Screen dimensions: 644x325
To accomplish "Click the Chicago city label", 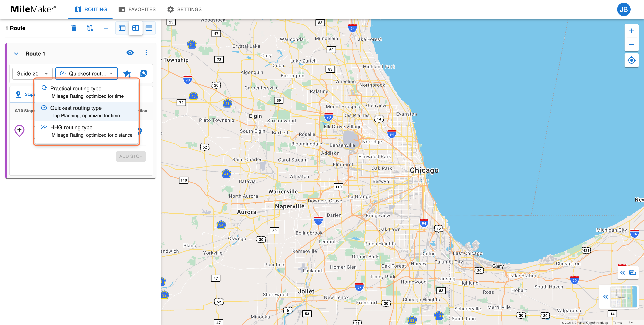I will (424, 170).
